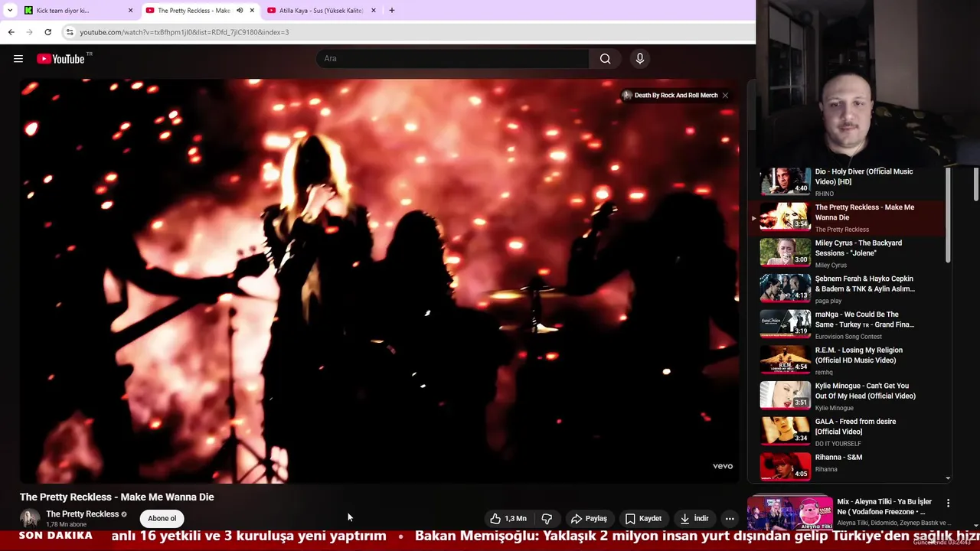Viewport: 980px width, 551px height.
Task: Select Make Me Wanna Die playlist thumbnail
Action: click(x=785, y=217)
